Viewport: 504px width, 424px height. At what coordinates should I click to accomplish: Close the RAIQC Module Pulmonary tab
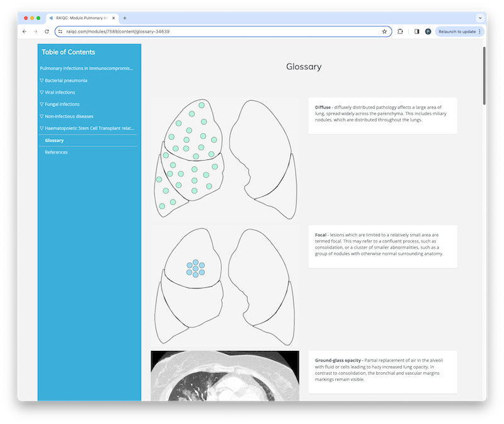[113, 18]
